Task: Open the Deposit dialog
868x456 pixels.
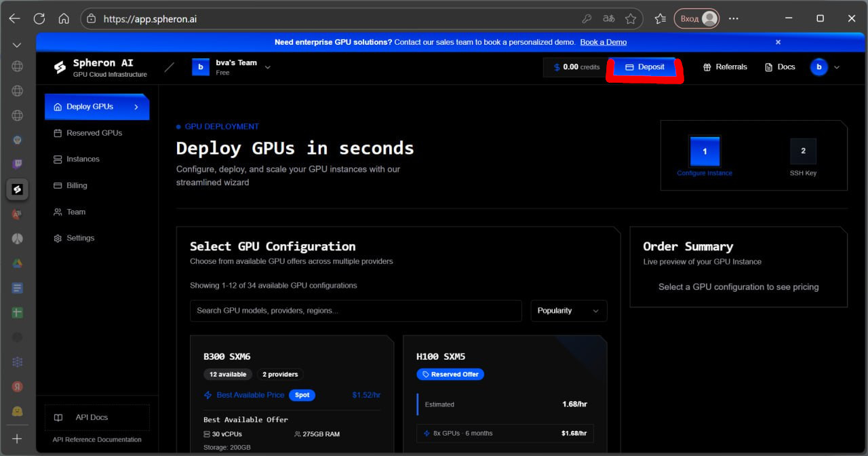Action: (644, 67)
